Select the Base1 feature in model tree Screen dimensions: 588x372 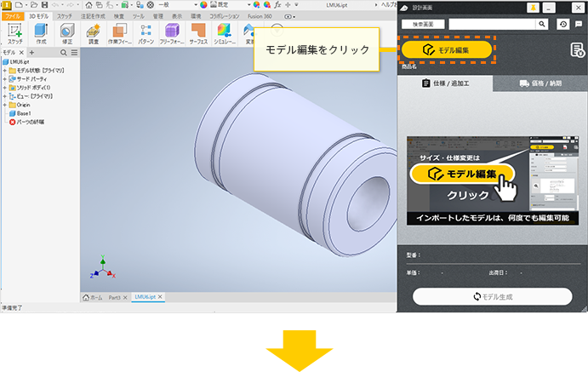[x=20, y=113]
